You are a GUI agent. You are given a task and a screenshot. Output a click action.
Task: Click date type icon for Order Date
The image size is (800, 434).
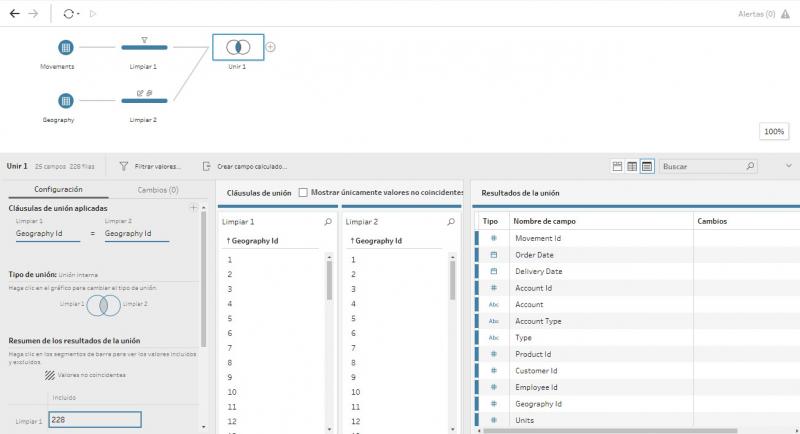[x=493, y=254]
